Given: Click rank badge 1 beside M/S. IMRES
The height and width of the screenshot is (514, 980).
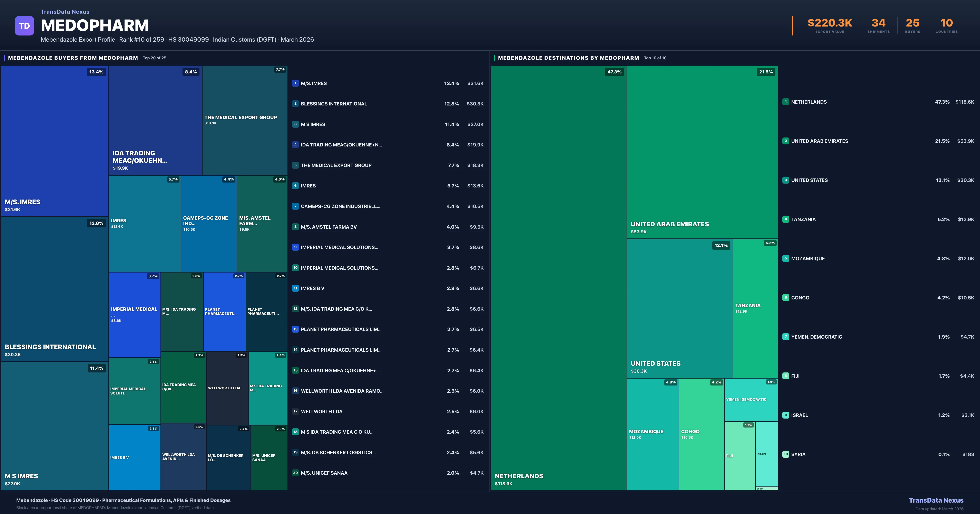Looking at the screenshot, I should [x=295, y=83].
